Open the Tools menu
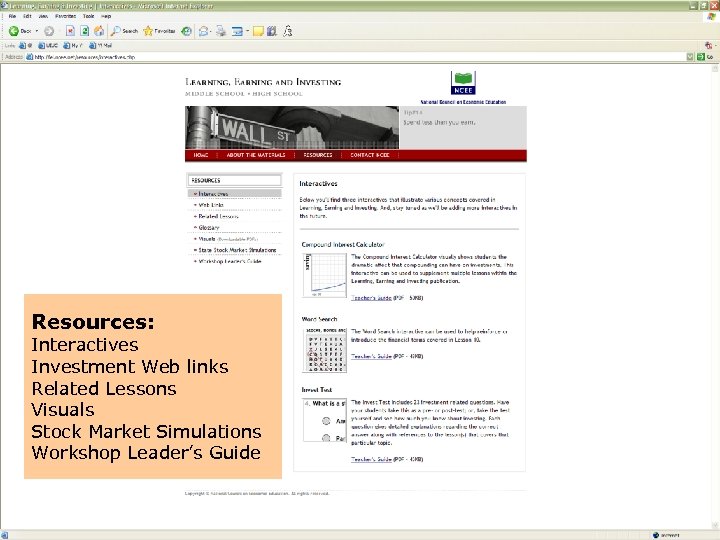Viewport: 720px width, 540px height. tap(88, 16)
